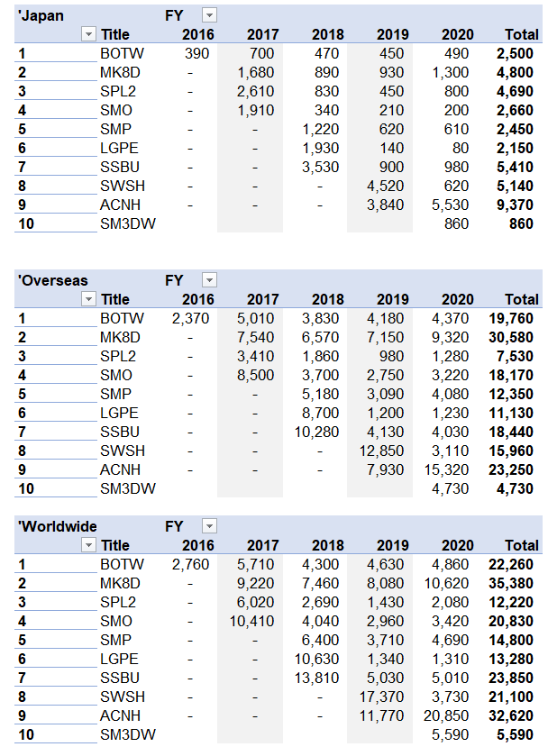Click the cell with value 5,530
Image resolution: width=548 pixels, height=756 pixels.
(x=450, y=205)
